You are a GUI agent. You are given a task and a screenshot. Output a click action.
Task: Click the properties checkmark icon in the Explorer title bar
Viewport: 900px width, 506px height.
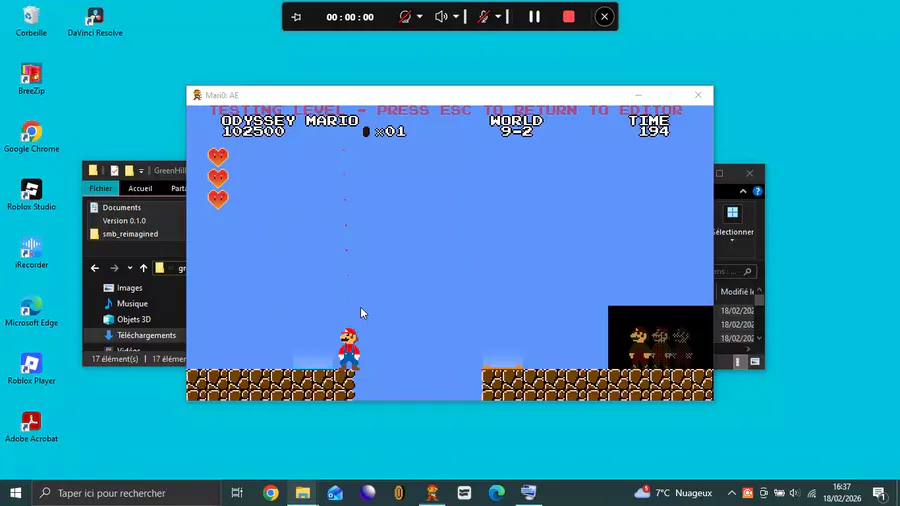tap(114, 170)
